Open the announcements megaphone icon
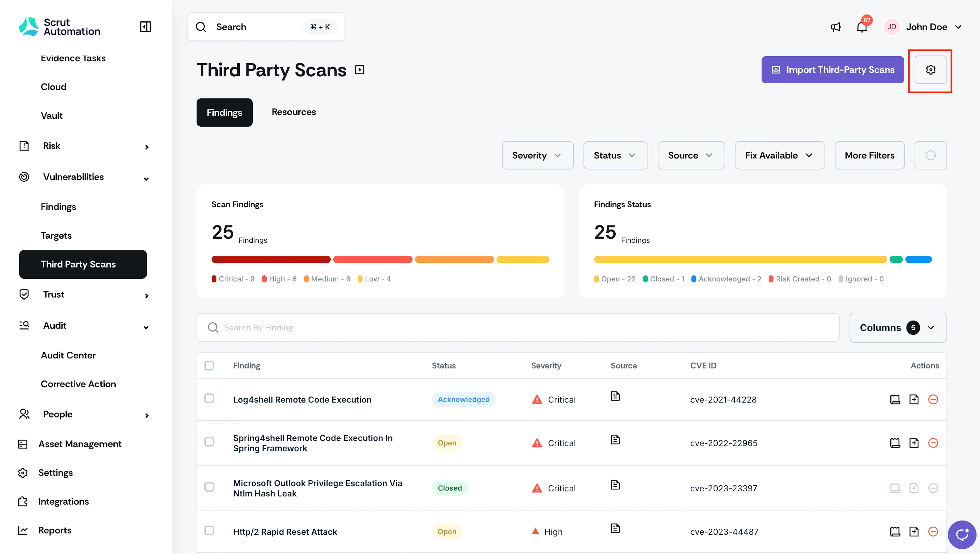The image size is (980, 554). pos(836,27)
